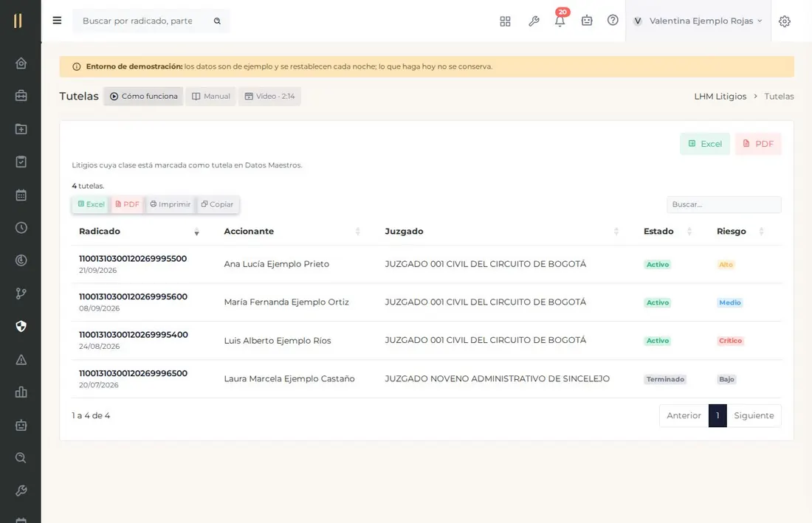
Task: Click the large red PDF export button
Action: pyautogui.click(x=758, y=144)
